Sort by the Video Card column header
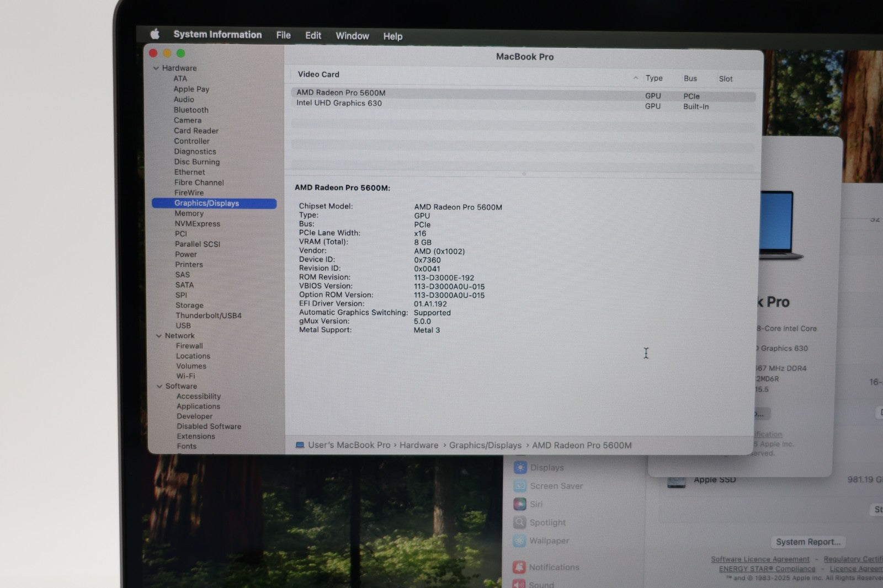883x588 pixels. pos(318,74)
